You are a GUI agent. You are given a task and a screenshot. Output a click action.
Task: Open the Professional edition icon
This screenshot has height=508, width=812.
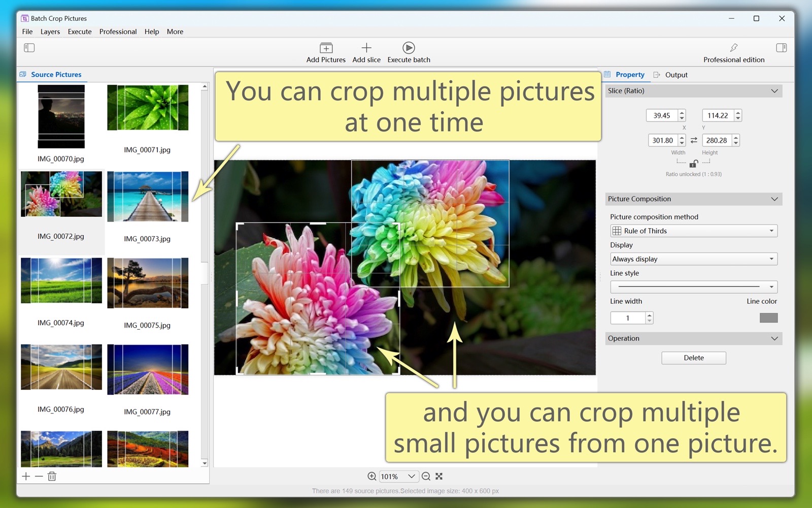(x=733, y=48)
